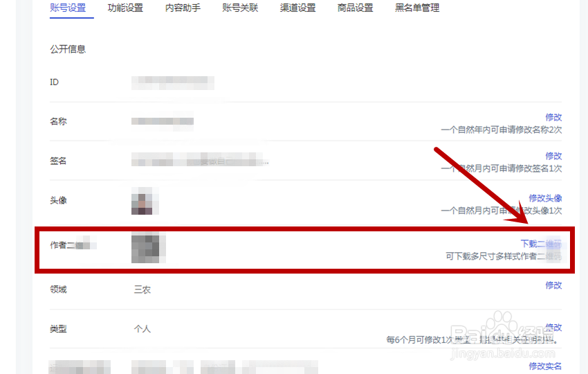This screenshot has height=374, width=588.
Task: Select the 渠道设置 tab
Action: (297, 8)
